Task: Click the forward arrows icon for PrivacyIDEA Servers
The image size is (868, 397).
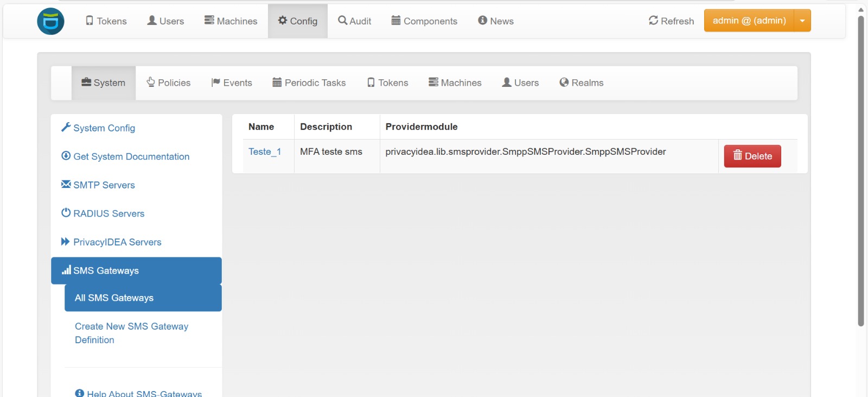Action: pyautogui.click(x=66, y=242)
